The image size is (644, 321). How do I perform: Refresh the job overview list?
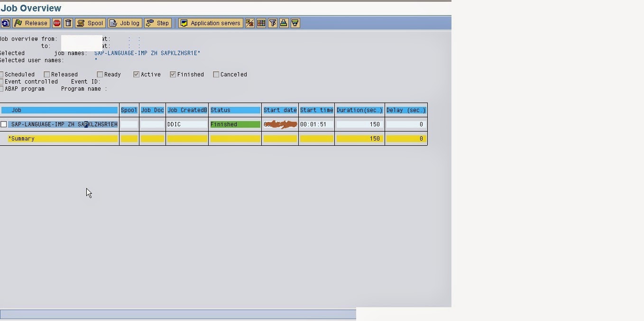tap(6, 23)
